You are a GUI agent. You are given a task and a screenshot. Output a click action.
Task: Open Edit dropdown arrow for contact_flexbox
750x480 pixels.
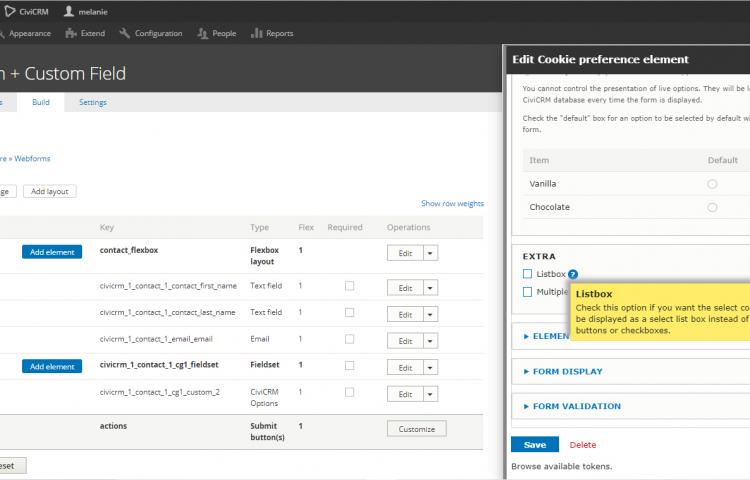coord(430,253)
